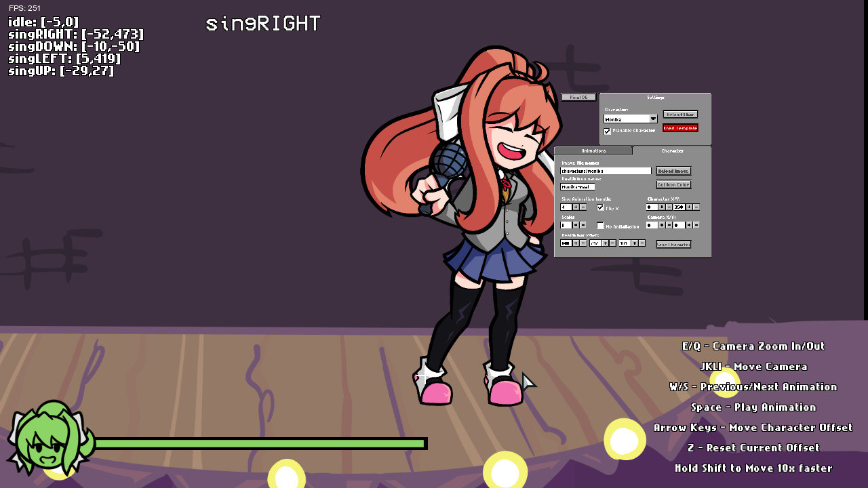The width and height of the screenshot is (868, 488).
Task: Toggle the Playable Character checkbox
Action: coord(608,131)
